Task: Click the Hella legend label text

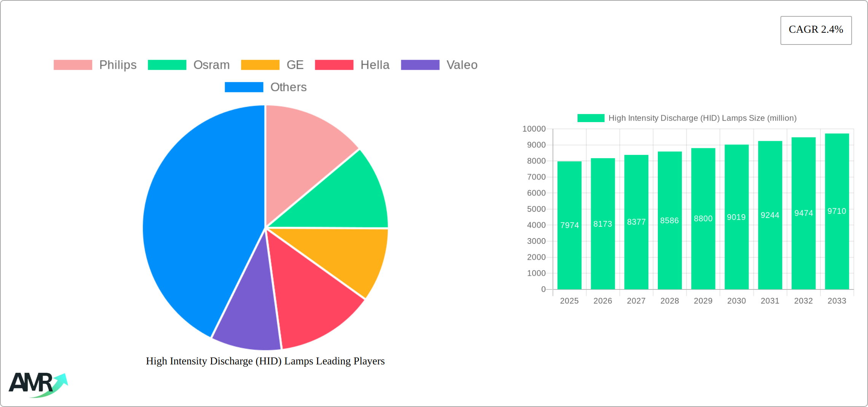Action: (375, 65)
